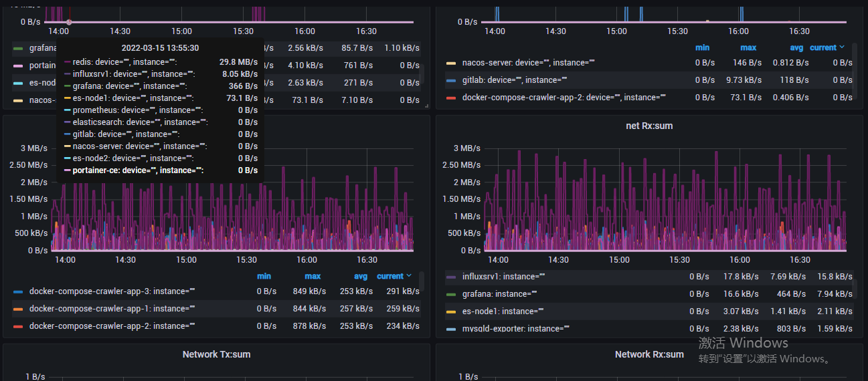
Task: Sort by max in the crawler-app legend
Action: tap(313, 276)
